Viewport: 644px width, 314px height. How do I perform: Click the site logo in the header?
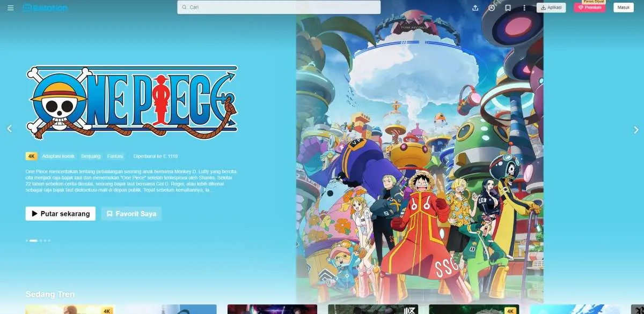tap(45, 8)
